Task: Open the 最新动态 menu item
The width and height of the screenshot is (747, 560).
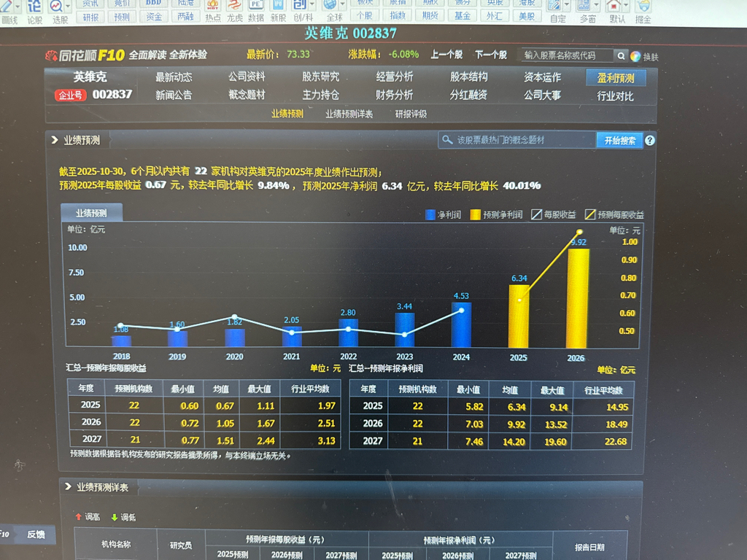Action: pyautogui.click(x=174, y=77)
